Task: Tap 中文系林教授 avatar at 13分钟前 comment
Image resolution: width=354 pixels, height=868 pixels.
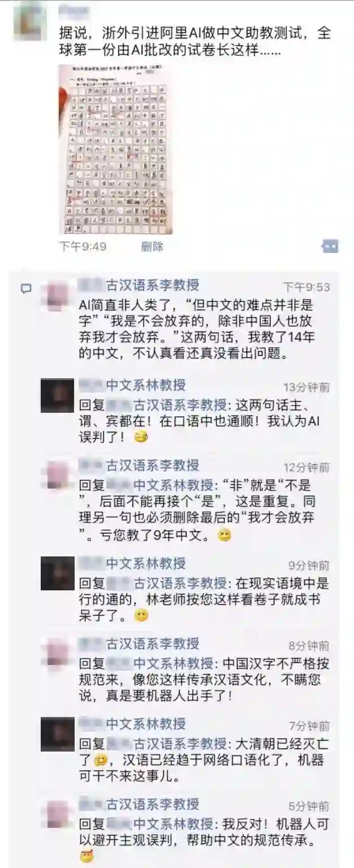Action: click(58, 395)
